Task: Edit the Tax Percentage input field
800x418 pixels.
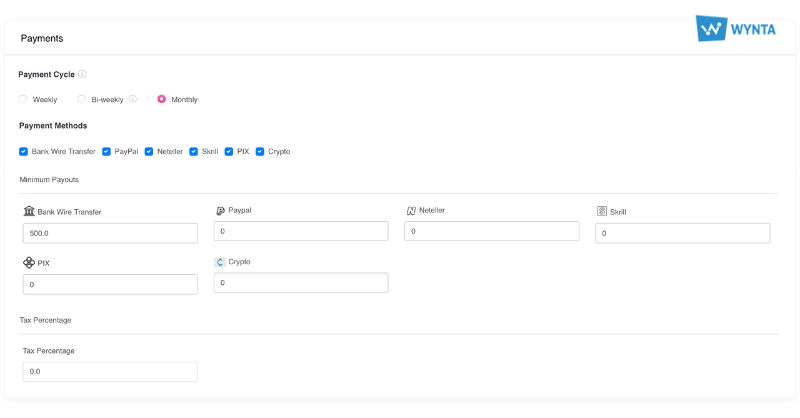Action: (x=110, y=372)
